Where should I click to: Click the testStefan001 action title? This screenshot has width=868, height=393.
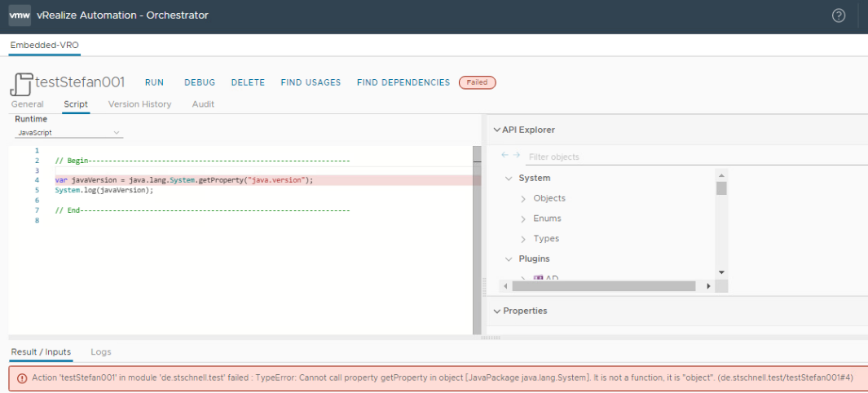click(x=80, y=82)
